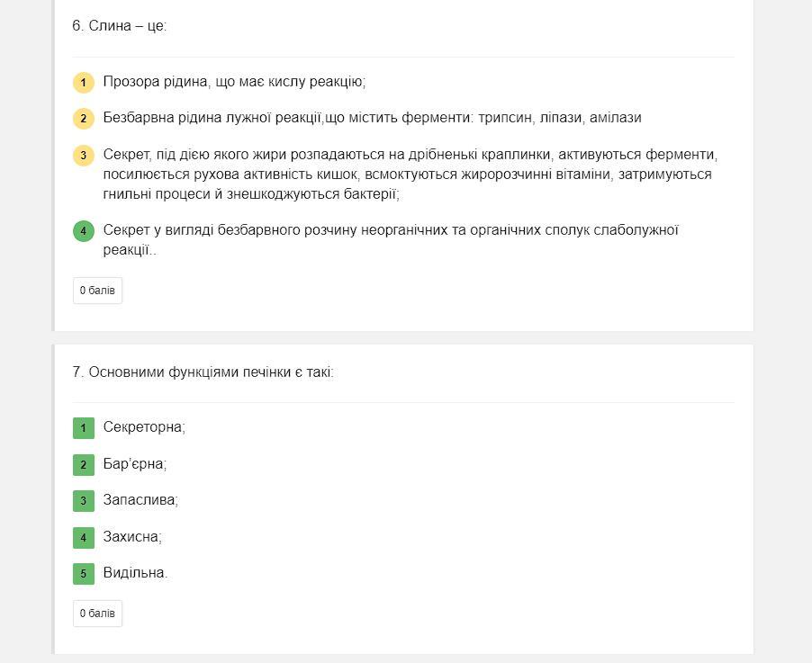Image resolution: width=812 pixels, height=663 pixels.
Task: Click question 6 title 'Слина – це:'
Action: coord(120,26)
